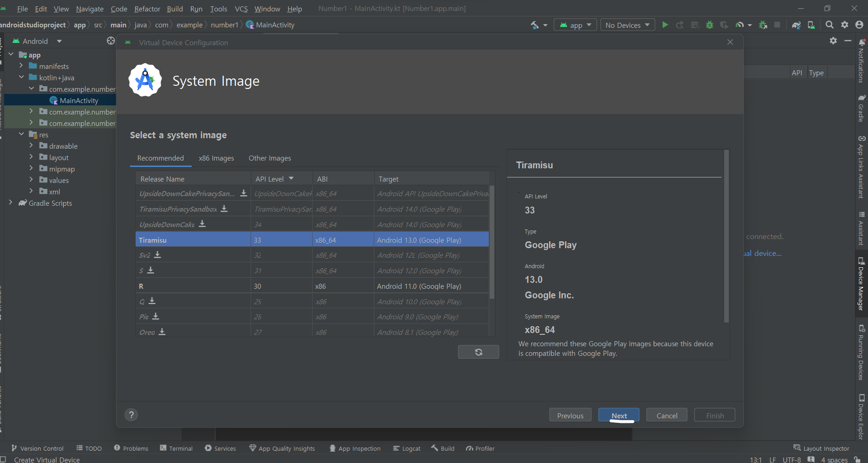Open the Profiler tool window
Image resolution: width=868 pixels, height=463 pixels.
pyautogui.click(x=480, y=448)
